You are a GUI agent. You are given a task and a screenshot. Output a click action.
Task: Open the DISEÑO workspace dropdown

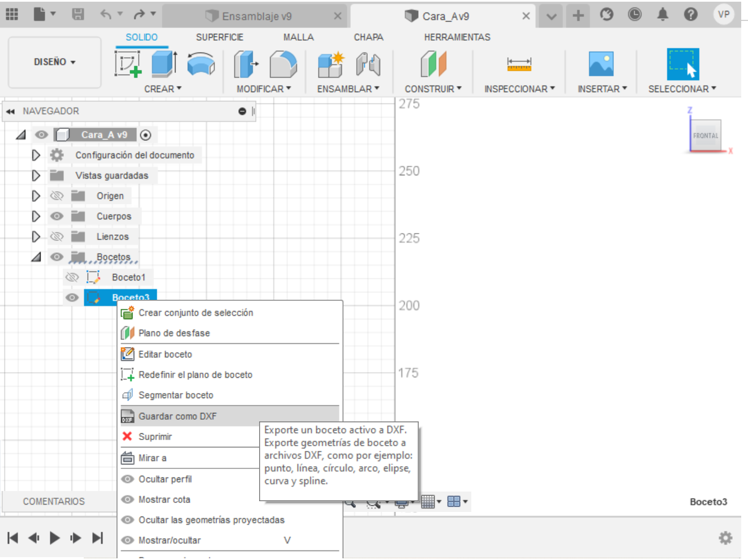pos(54,62)
